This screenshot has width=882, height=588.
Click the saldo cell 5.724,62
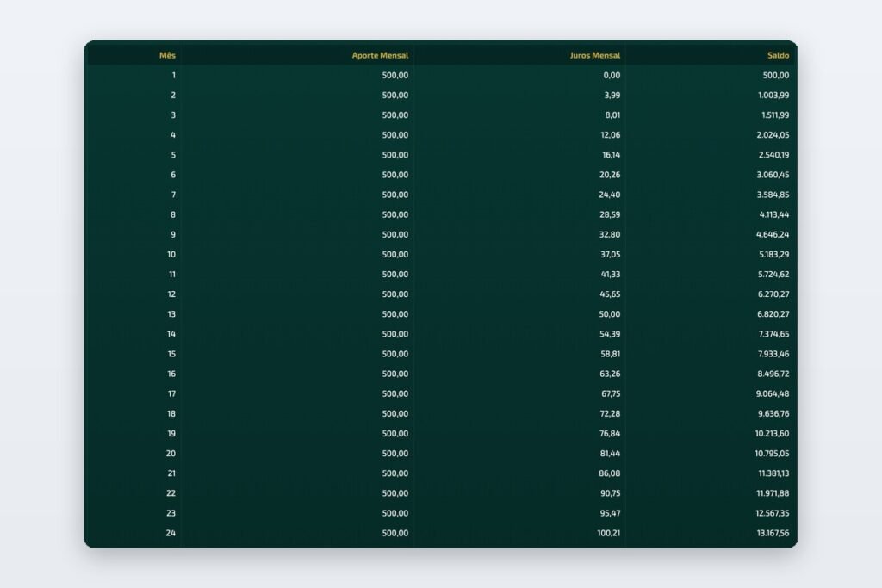[x=773, y=275]
